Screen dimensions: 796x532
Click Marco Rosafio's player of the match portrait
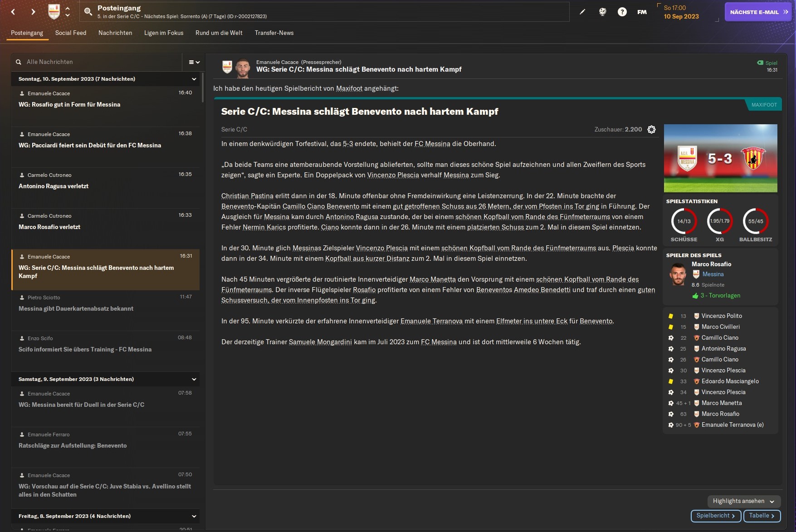pyautogui.click(x=678, y=275)
